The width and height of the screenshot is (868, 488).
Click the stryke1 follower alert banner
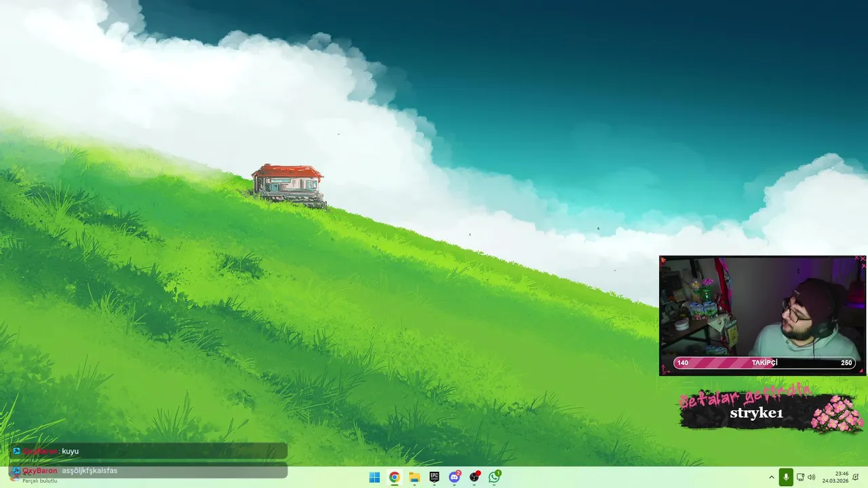(x=772, y=409)
